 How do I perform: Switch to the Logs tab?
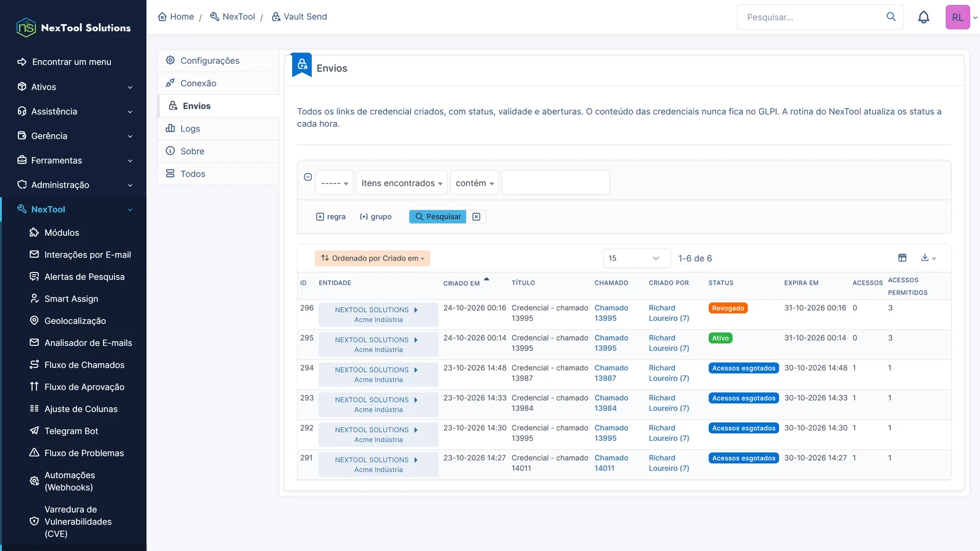click(x=219, y=129)
